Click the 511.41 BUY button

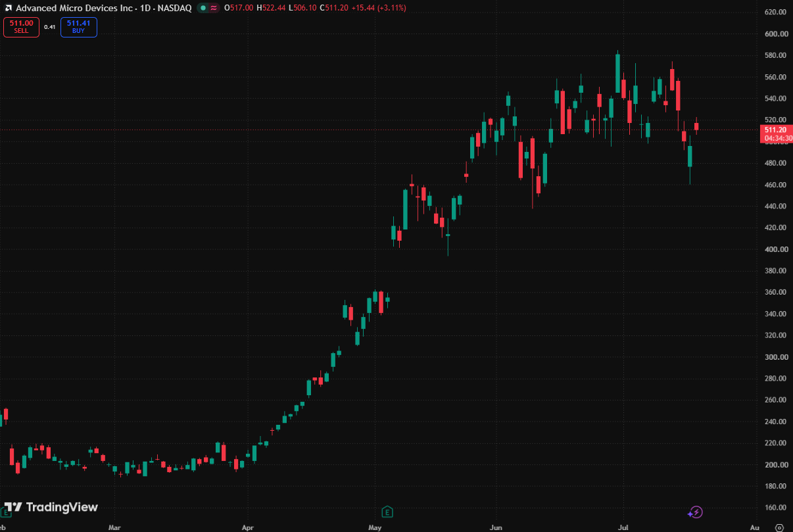[x=79, y=27]
